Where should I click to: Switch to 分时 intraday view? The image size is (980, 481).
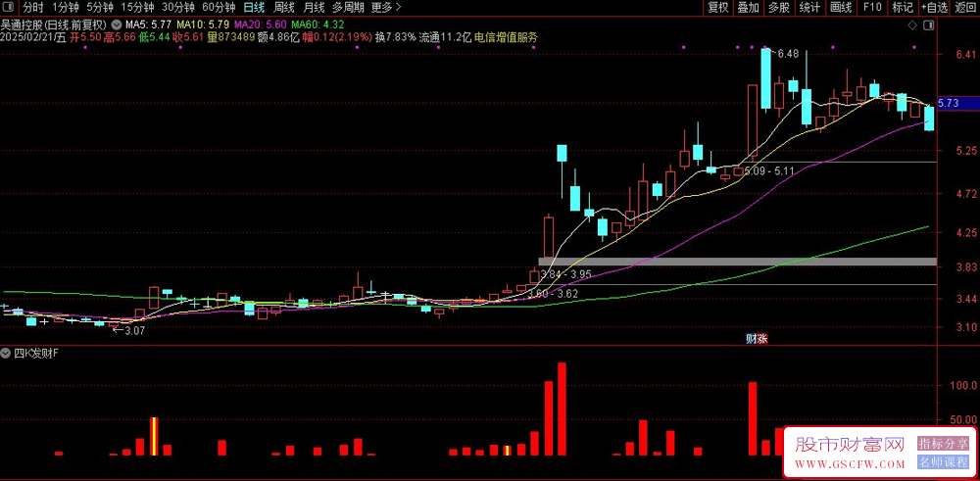pyautogui.click(x=33, y=8)
